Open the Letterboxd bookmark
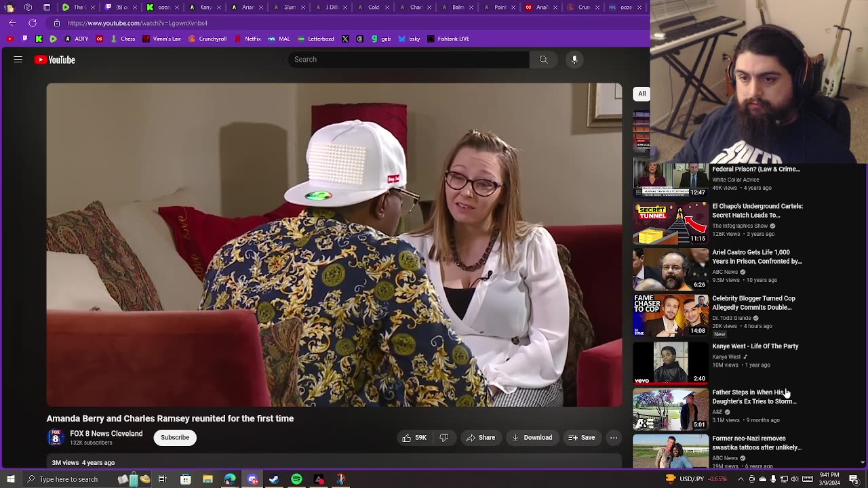 (316, 39)
